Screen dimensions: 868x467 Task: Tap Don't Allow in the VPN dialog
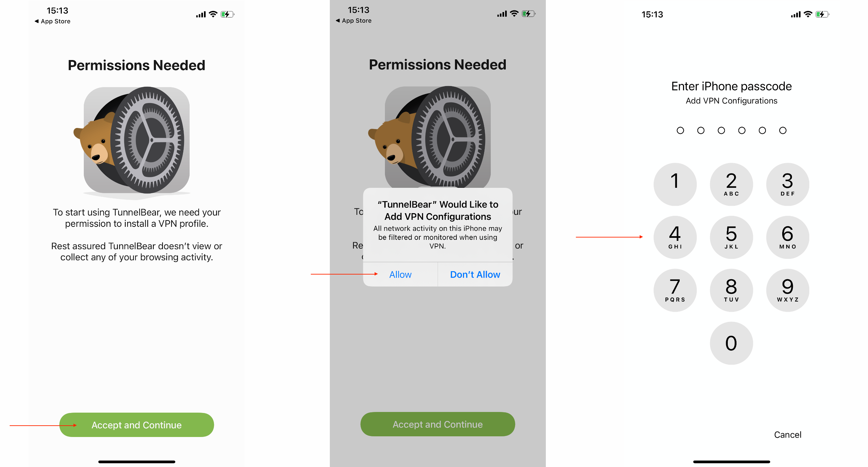coord(475,275)
